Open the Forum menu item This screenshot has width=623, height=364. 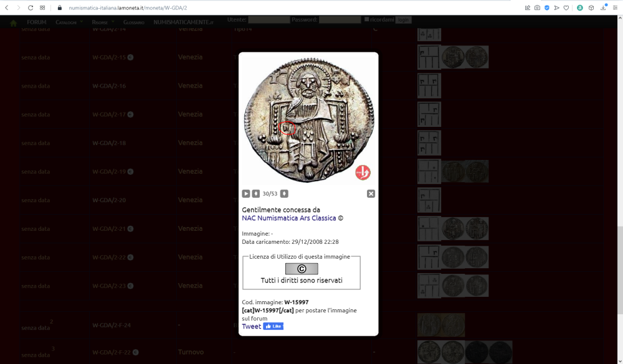pos(37,22)
